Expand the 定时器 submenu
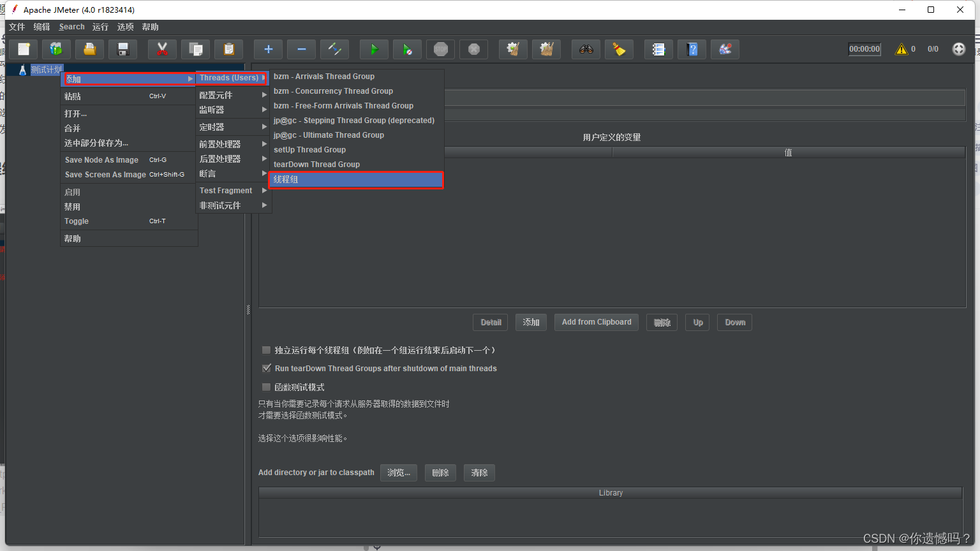This screenshot has height=551, width=980. 234,127
